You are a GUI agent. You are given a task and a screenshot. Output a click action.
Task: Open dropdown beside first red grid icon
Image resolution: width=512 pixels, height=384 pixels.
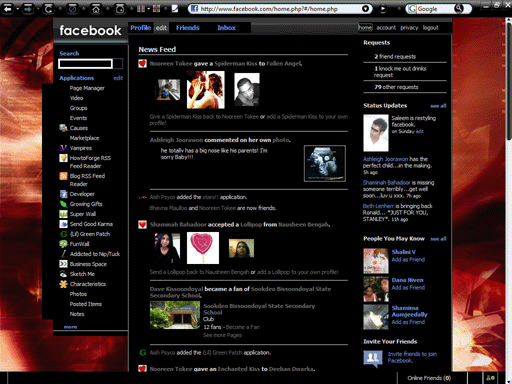click(148, 9)
